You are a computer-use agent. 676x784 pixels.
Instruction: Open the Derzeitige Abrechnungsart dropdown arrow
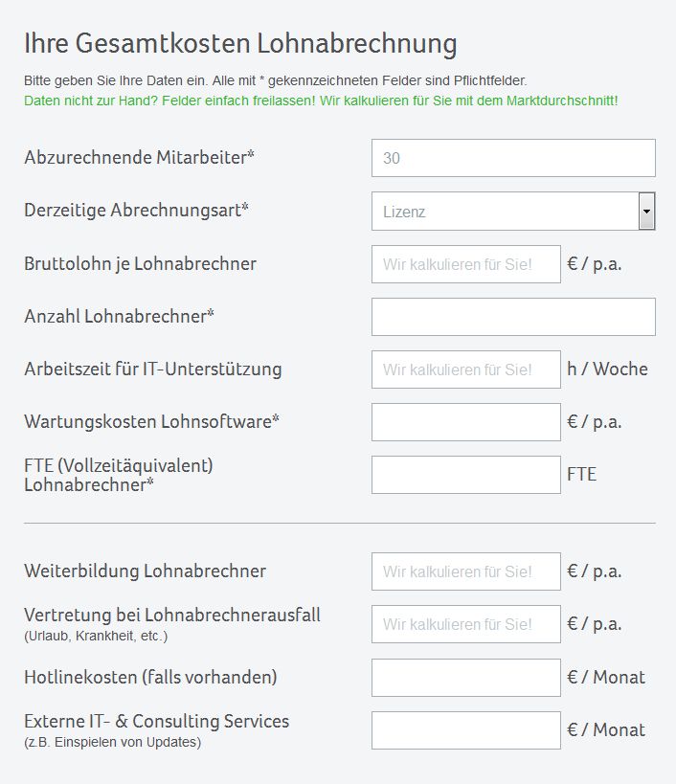tap(646, 211)
